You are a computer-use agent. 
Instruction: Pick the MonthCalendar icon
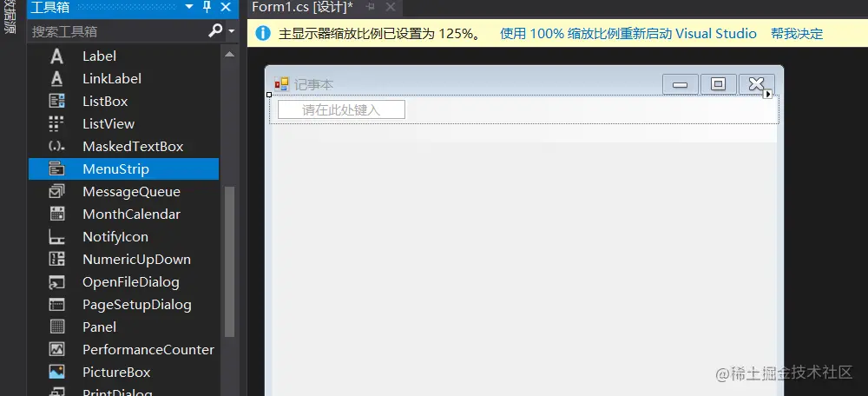point(56,214)
